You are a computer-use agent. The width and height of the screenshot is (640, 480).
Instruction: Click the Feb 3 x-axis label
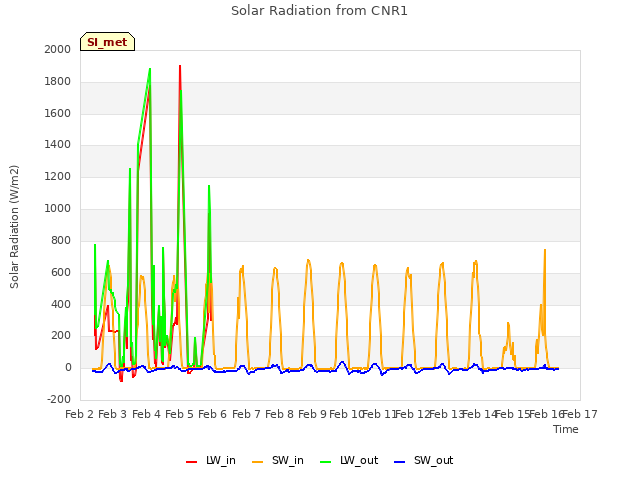point(113,414)
